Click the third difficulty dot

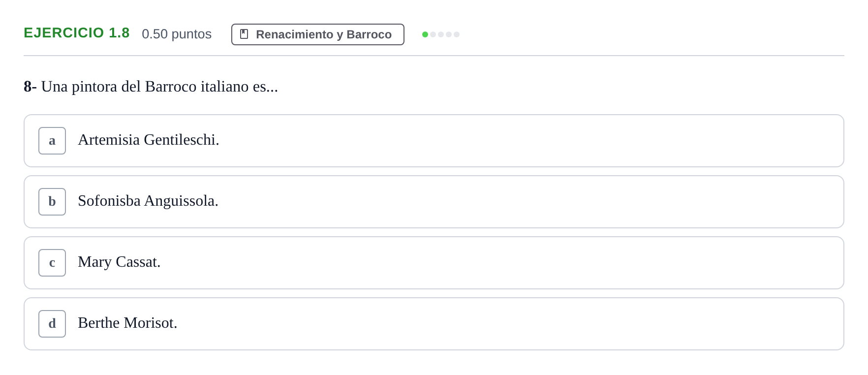pyautogui.click(x=441, y=34)
